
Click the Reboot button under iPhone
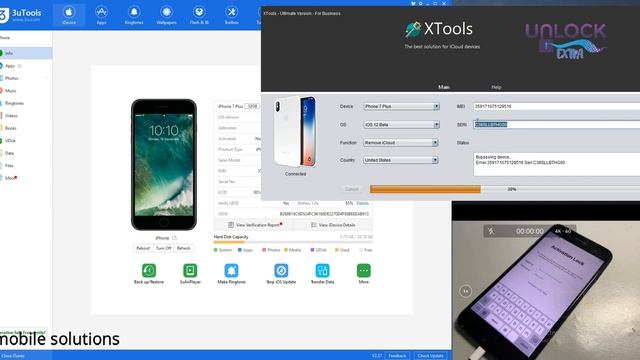pyautogui.click(x=143, y=248)
